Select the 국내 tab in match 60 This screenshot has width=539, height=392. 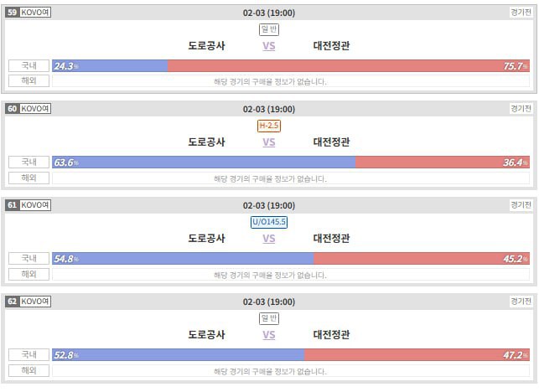29,162
